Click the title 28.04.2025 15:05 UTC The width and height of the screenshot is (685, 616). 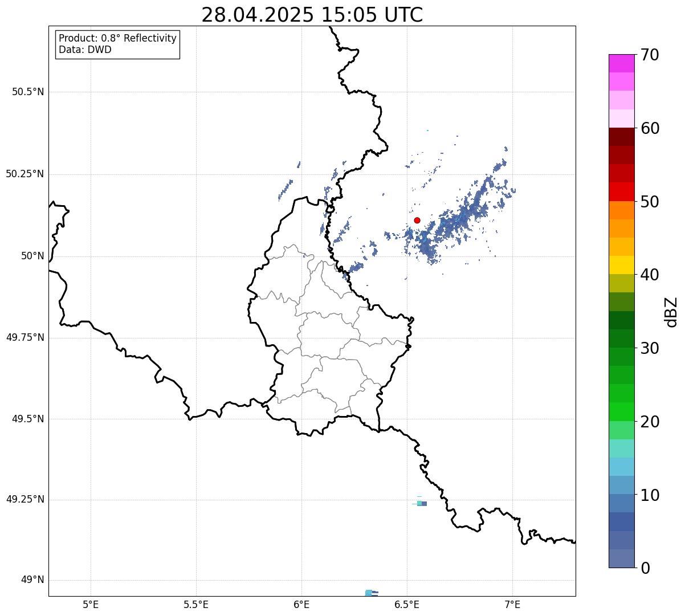[x=312, y=15]
